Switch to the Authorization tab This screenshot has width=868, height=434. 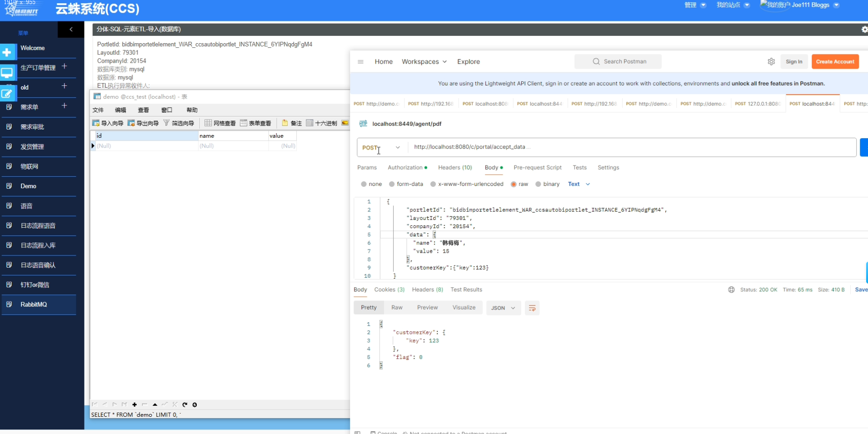coord(407,168)
